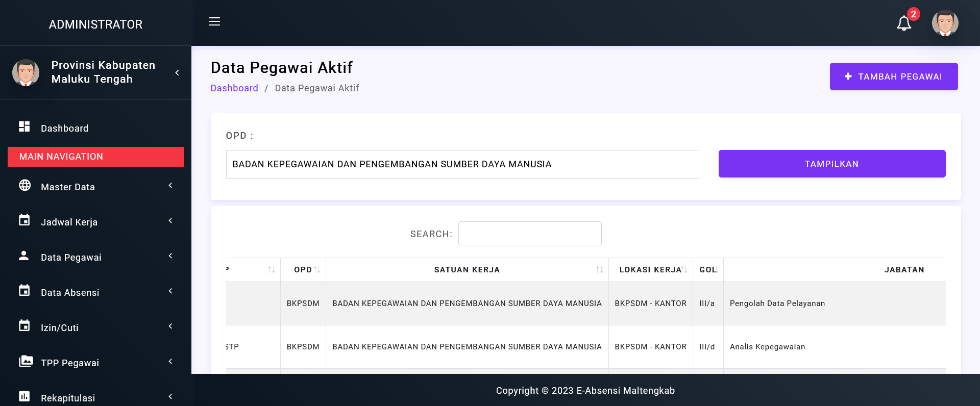Viewport: 980px width, 406px height.
Task: Open the notification bell
Action: click(904, 23)
